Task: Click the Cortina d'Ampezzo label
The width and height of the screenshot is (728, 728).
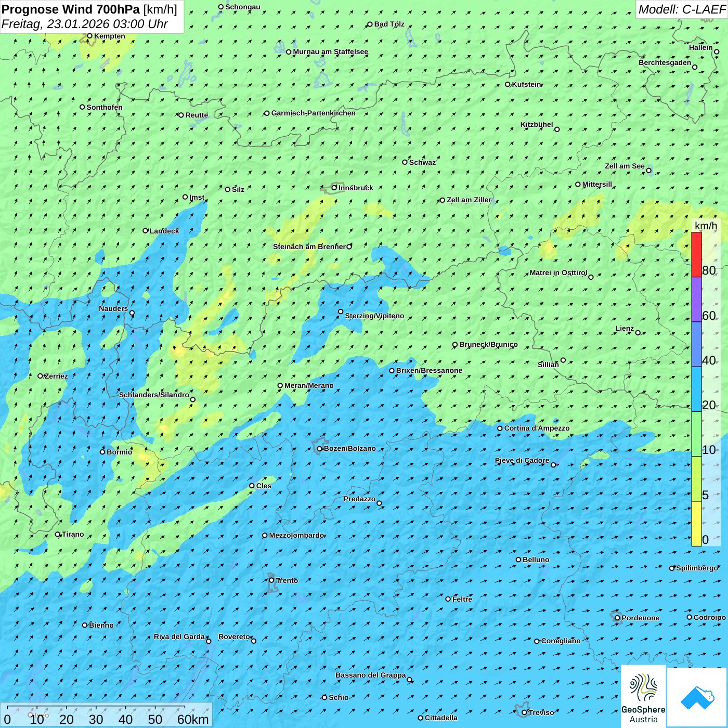Action: point(537,428)
